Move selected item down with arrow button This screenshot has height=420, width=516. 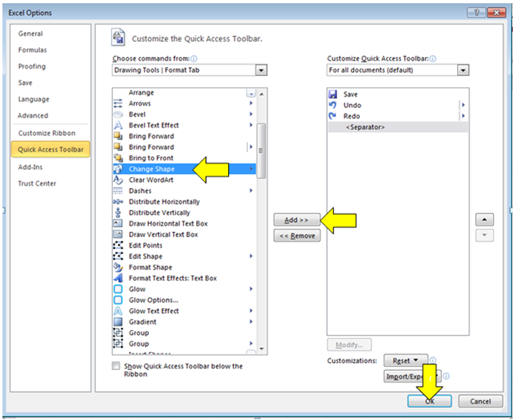point(484,235)
